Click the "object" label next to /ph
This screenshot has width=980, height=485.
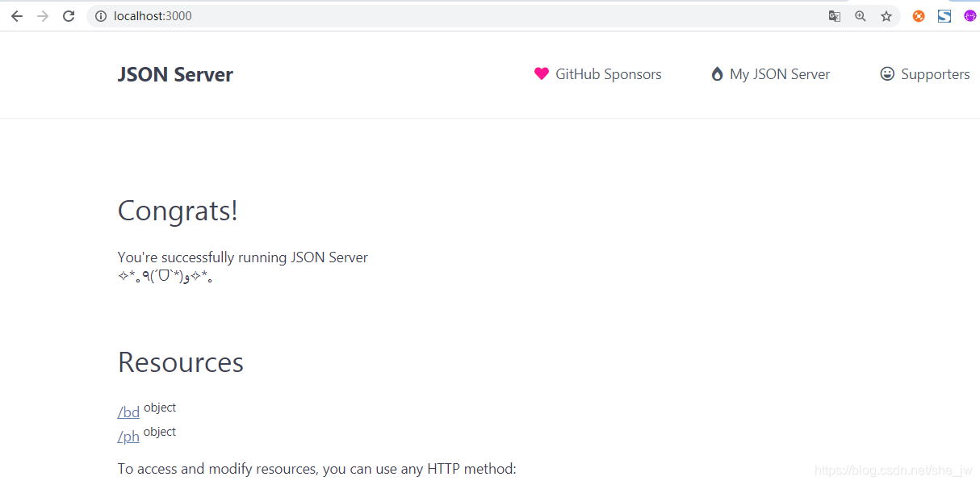(160, 432)
